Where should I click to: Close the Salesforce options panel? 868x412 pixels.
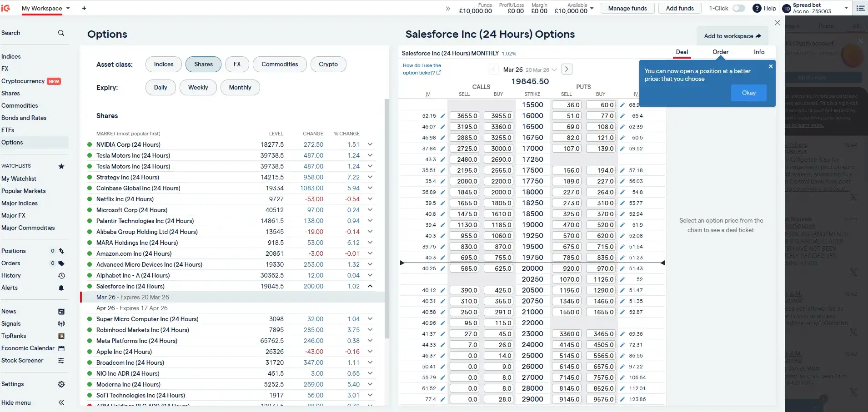[777, 23]
